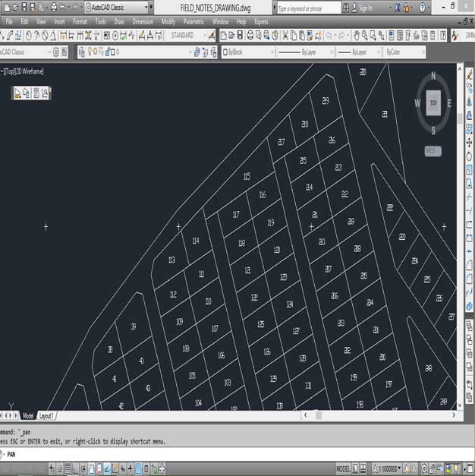475x476 pixels.
Task: Open the Dimension menu
Action: point(143,22)
